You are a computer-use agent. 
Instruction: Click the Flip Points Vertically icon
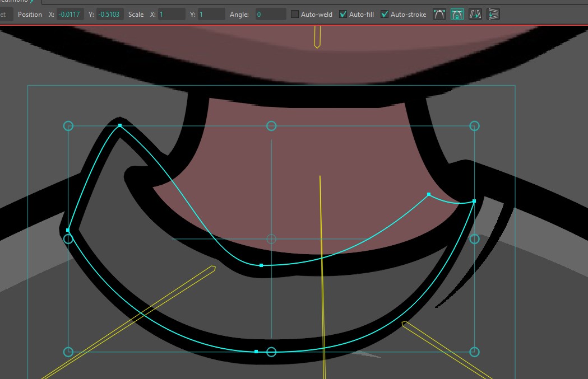493,14
